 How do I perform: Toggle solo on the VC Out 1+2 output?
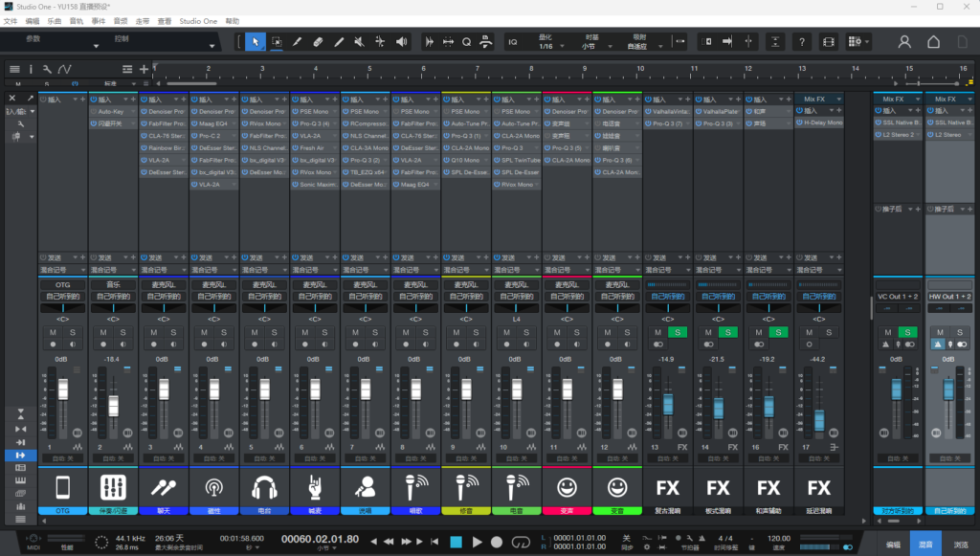pos(907,332)
